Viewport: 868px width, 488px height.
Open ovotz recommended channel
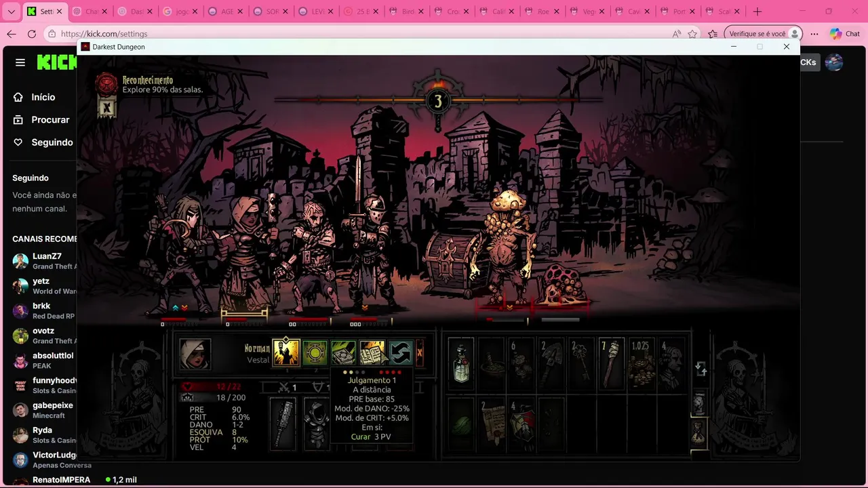43,335
